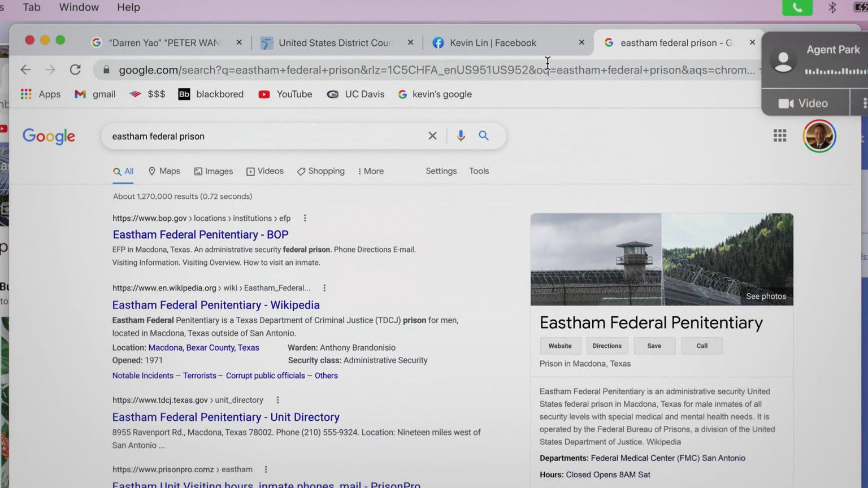The image size is (868, 488).
Task: Open options menu for Wikipedia result
Action: click(324, 288)
